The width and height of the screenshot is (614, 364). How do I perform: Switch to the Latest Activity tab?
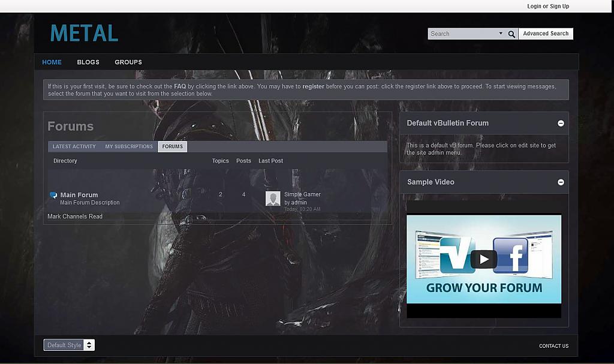(74, 146)
